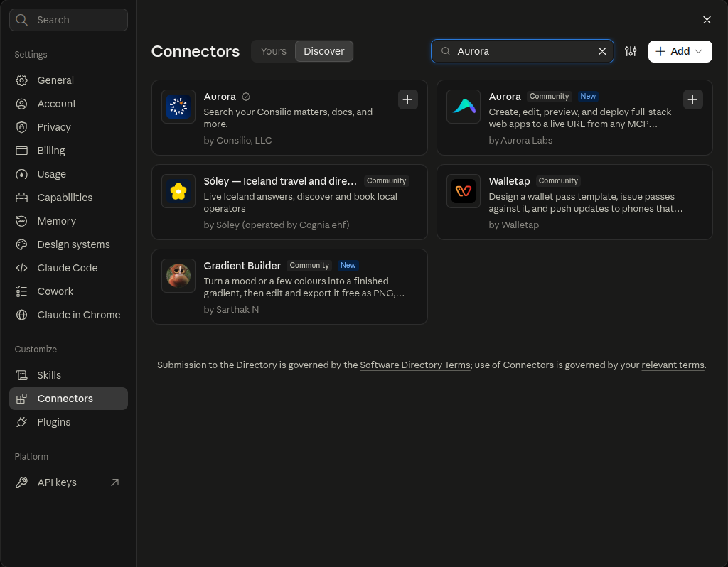
Task: Click the Account person icon
Action: click(x=21, y=104)
